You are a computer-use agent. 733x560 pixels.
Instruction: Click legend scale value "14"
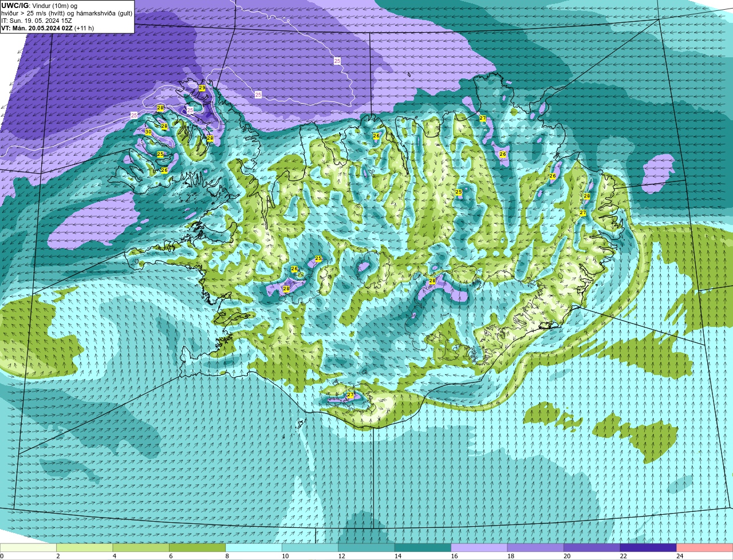click(398, 556)
